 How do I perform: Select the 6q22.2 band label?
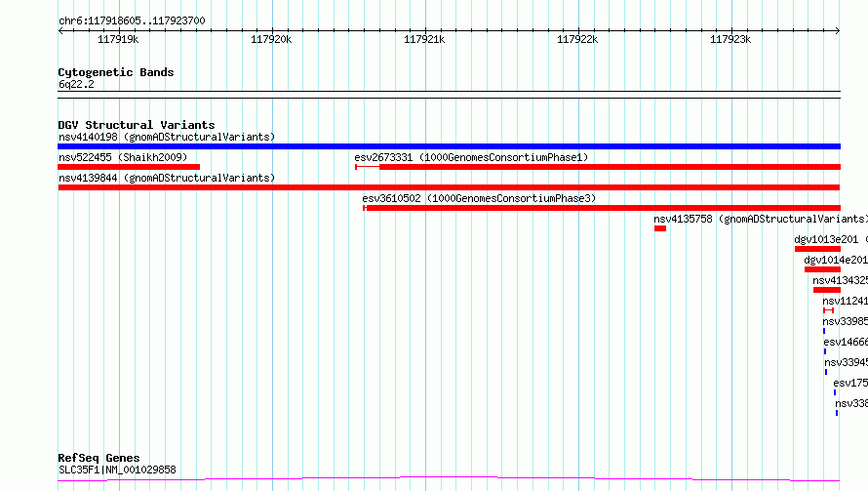click(x=76, y=84)
